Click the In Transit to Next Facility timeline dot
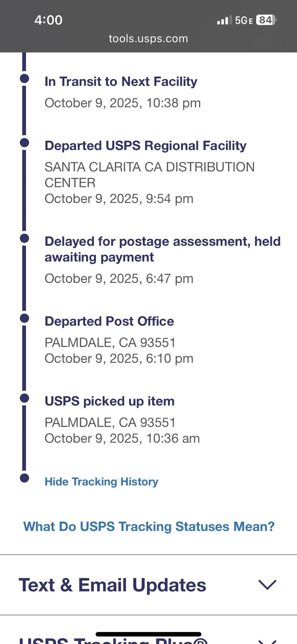The image size is (297, 644). point(24,78)
